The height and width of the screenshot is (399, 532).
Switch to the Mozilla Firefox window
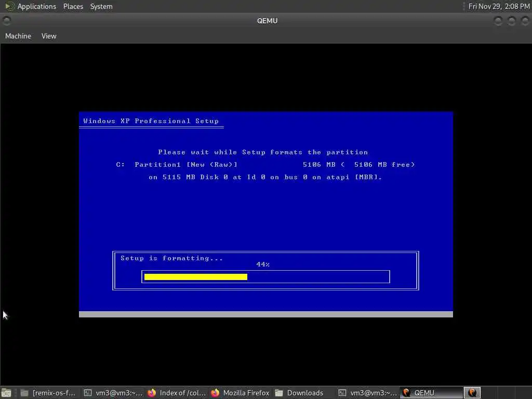click(240, 393)
